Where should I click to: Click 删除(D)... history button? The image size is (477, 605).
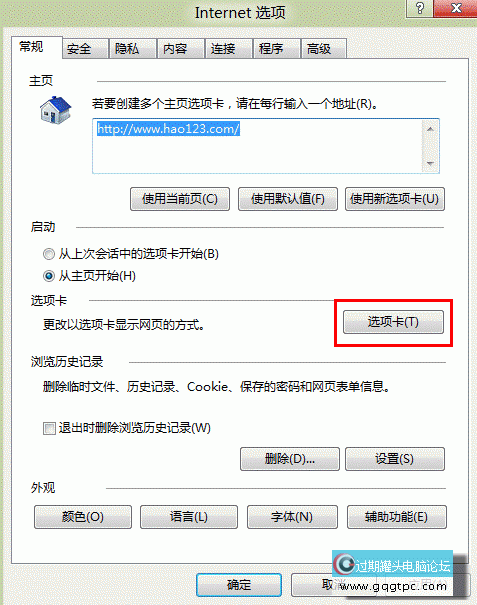click(290, 459)
